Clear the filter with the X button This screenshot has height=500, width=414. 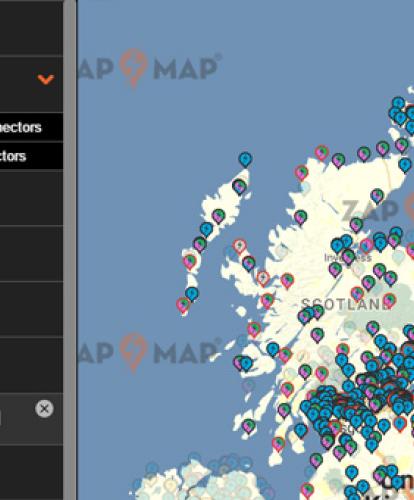(44, 409)
